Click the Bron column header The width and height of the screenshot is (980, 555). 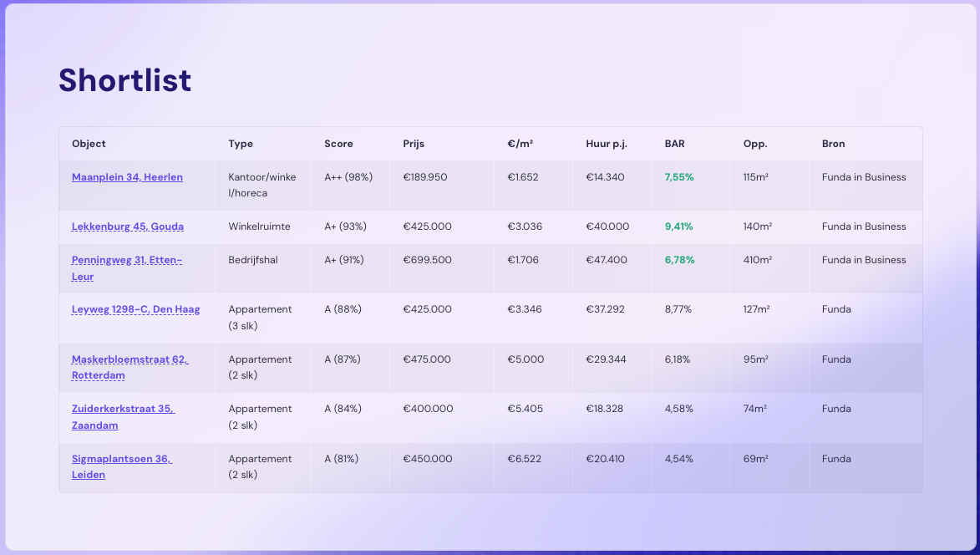point(833,144)
